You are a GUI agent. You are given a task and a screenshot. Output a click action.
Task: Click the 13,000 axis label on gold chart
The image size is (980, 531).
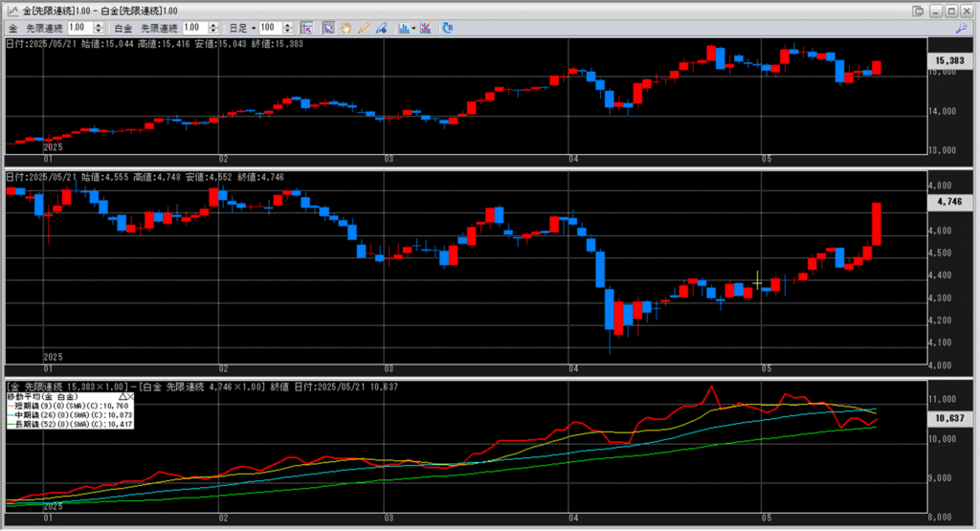pos(942,150)
